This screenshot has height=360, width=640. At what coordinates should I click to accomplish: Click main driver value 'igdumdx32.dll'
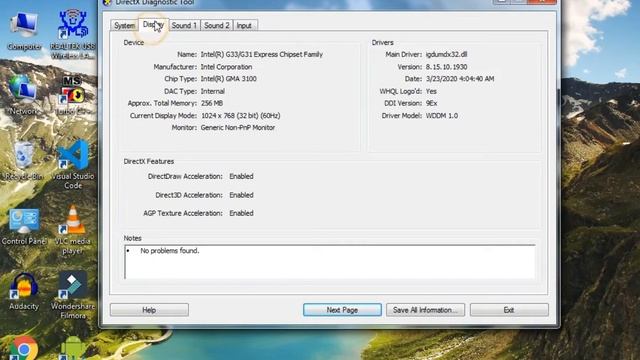tap(446, 54)
